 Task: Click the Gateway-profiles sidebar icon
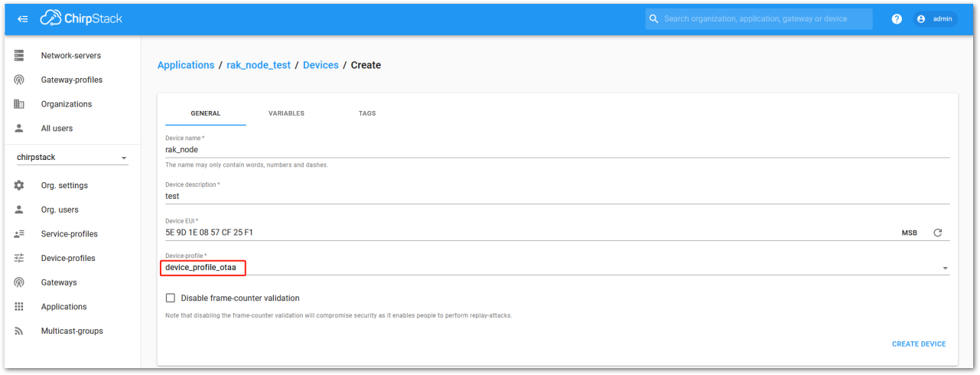click(x=19, y=80)
